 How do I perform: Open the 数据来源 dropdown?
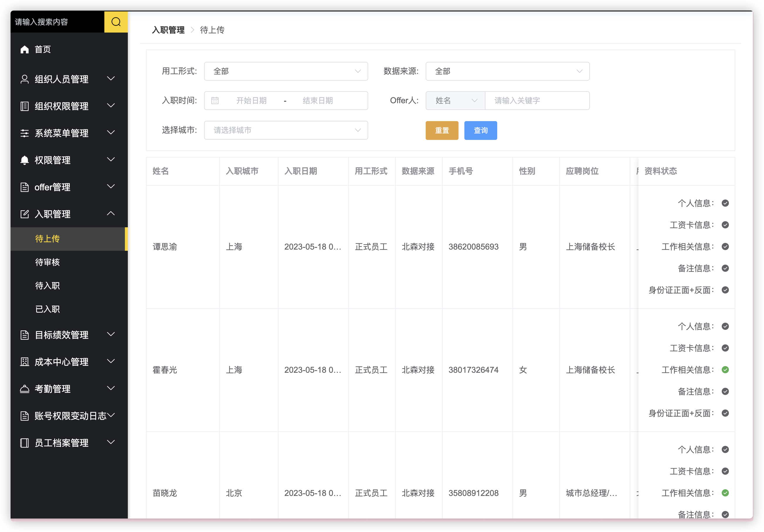507,71
